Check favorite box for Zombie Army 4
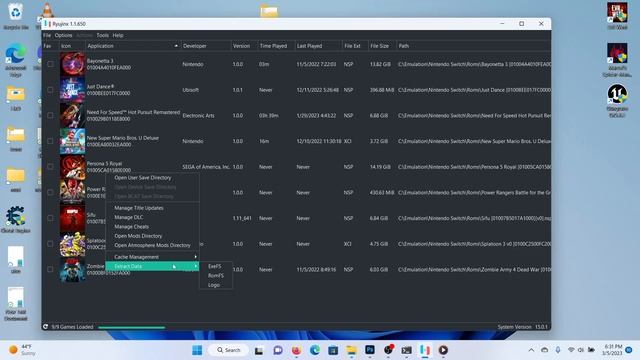The image size is (640, 360). (51, 269)
